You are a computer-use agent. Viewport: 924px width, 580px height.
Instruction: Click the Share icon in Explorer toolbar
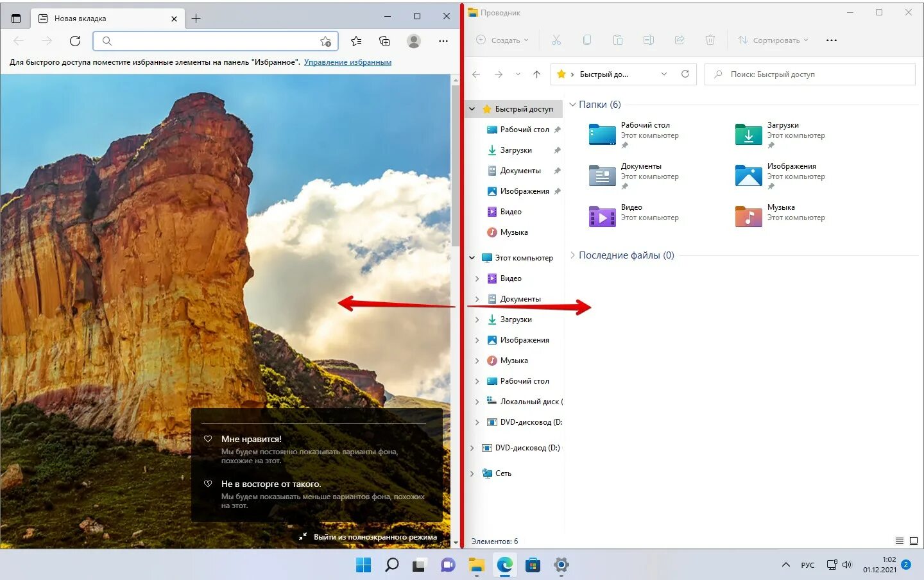click(680, 40)
